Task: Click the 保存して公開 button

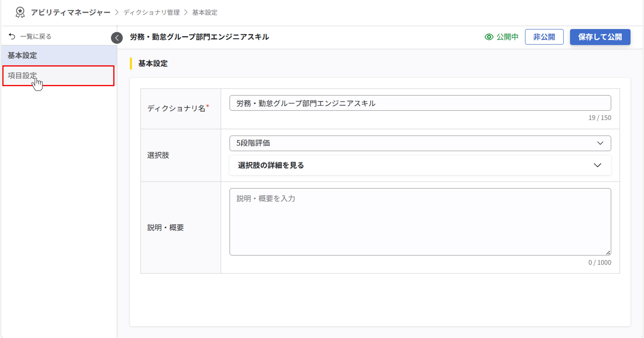Action: 600,36
